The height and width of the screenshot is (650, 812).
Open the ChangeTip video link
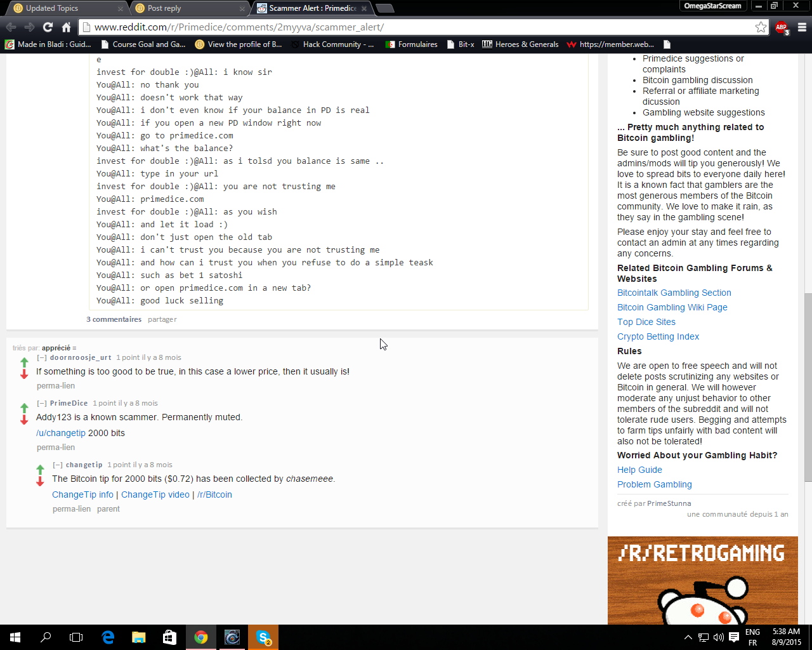(x=155, y=494)
